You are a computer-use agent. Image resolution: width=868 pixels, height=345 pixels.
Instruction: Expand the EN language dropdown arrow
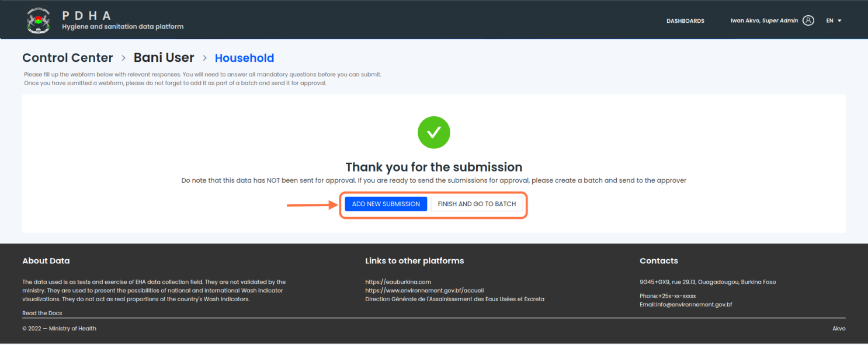coord(839,20)
